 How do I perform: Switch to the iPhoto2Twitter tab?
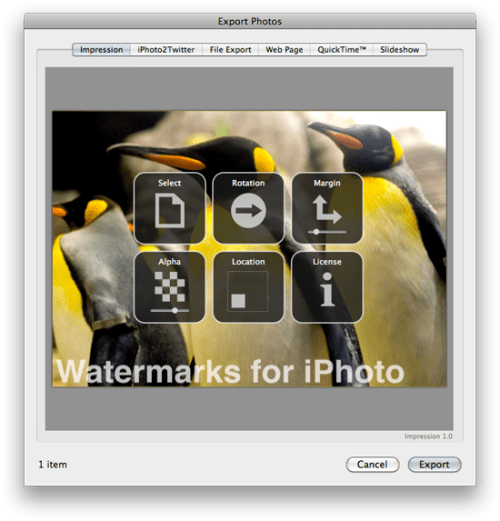click(x=166, y=50)
